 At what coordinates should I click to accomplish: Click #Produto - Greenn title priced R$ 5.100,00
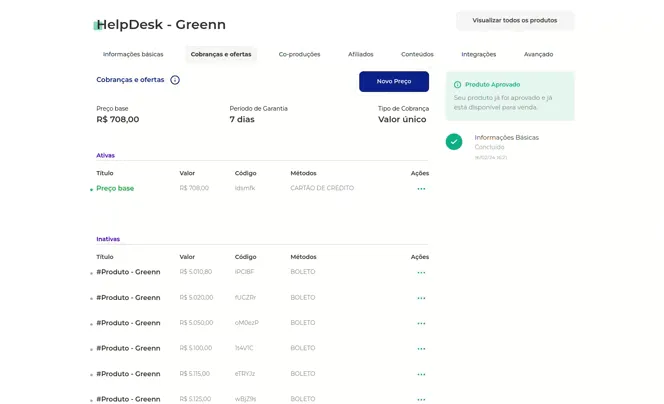pyautogui.click(x=128, y=348)
